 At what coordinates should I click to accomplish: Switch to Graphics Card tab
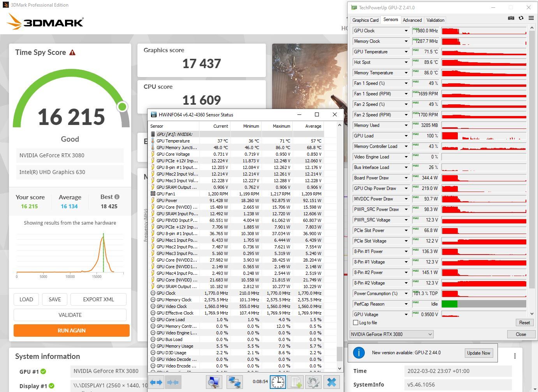click(x=365, y=20)
